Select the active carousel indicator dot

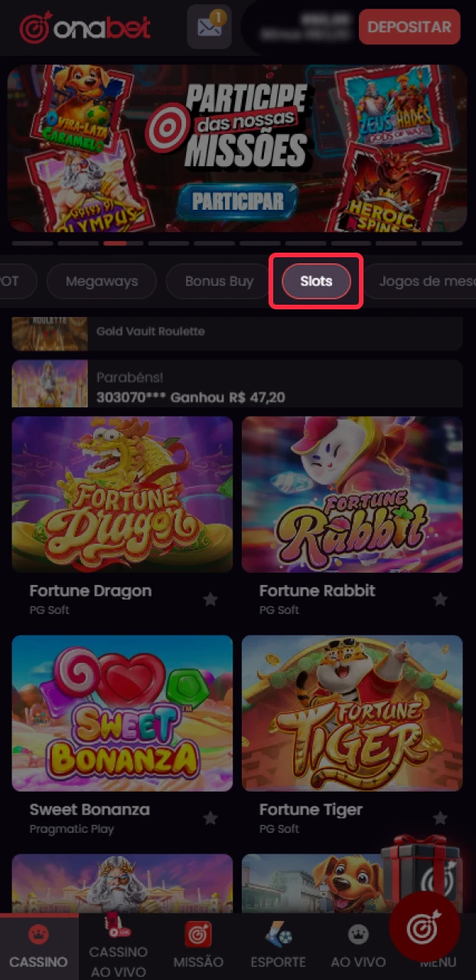coord(116,243)
